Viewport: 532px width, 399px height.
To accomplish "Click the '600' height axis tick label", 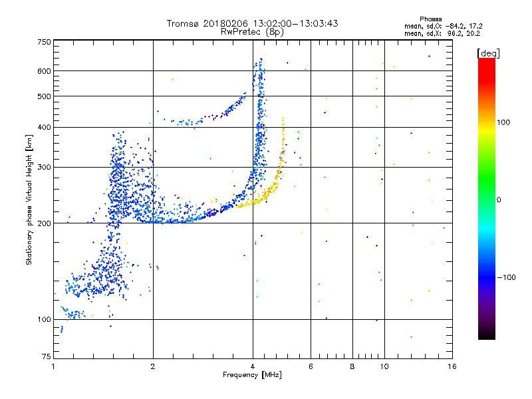I will click(x=45, y=71).
